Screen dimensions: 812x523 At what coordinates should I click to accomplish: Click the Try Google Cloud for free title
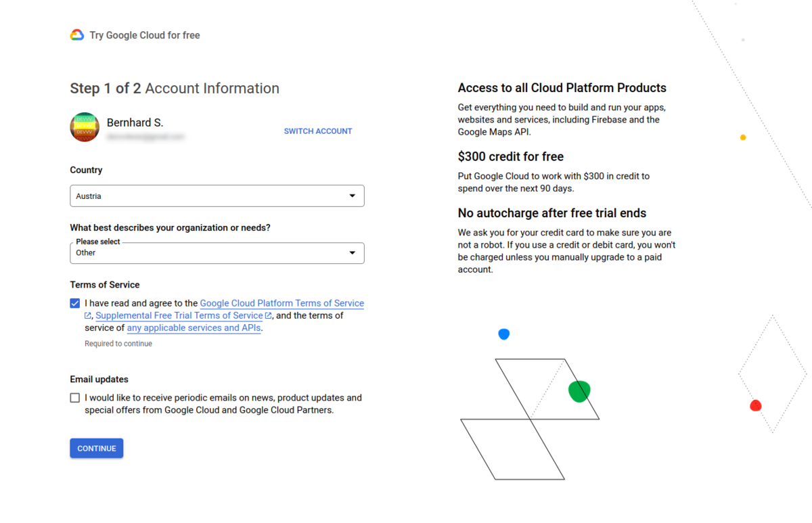(145, 35)
